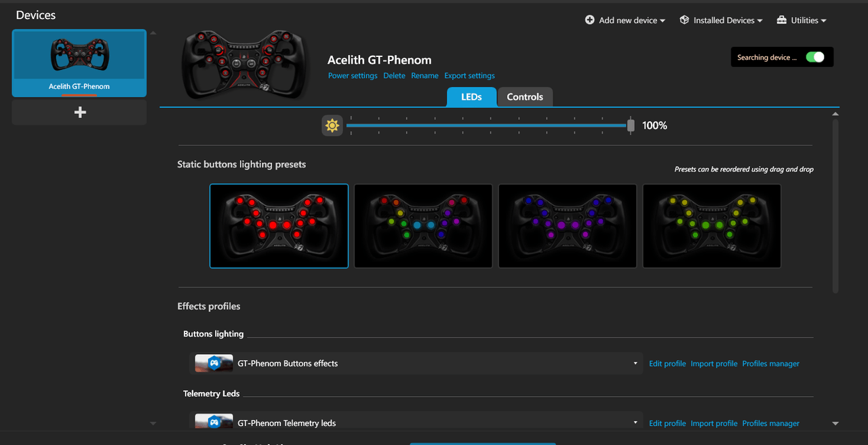The height and width of the screenshot is (445, 868).
Task: Click the Telemetry Leds section label
Action: pyautogui.click(x=212, y=393)
